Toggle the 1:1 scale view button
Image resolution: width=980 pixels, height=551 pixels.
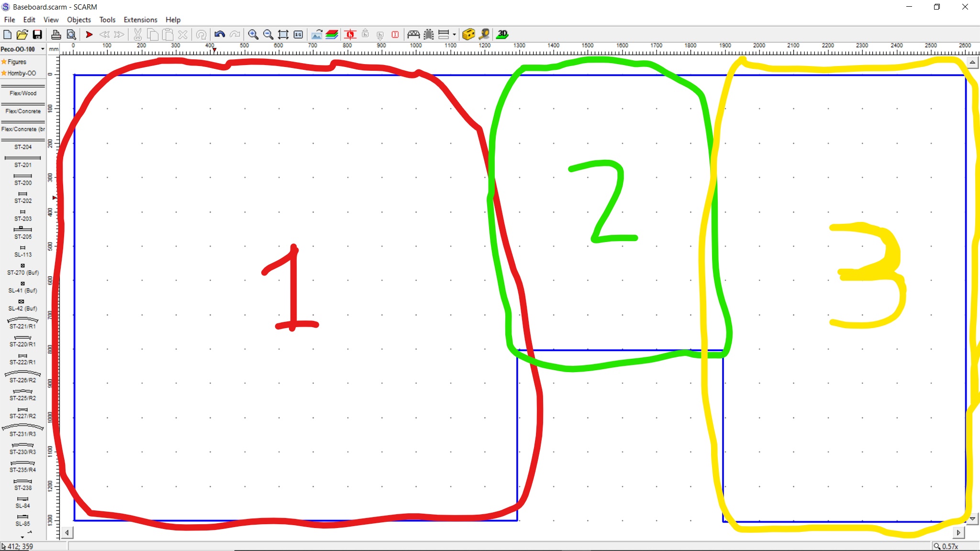tap(298, 34)
